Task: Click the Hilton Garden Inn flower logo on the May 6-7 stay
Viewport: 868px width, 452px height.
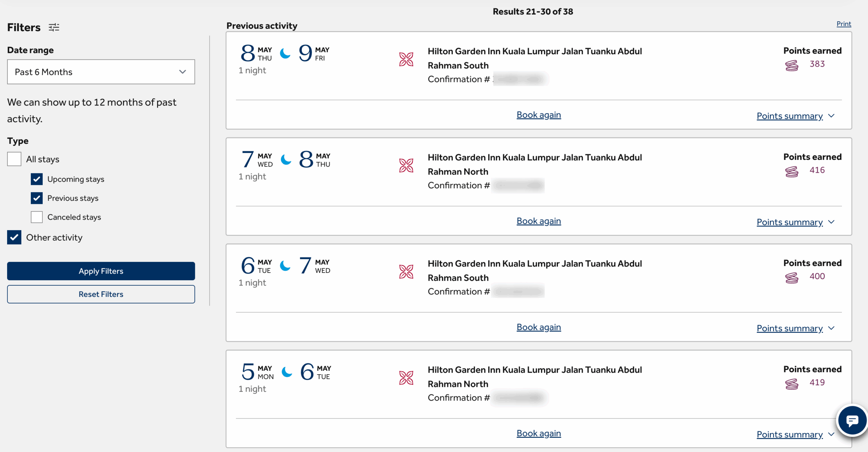Action: [x=406, y=271]
